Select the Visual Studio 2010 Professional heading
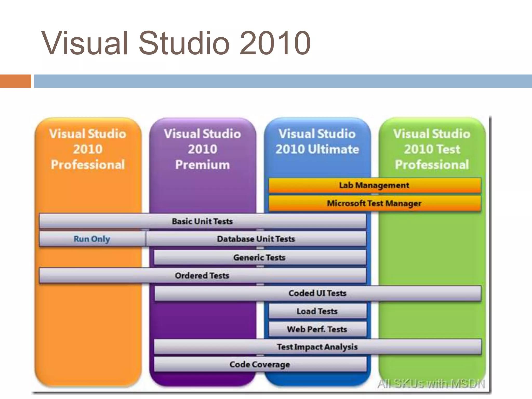 88,149
